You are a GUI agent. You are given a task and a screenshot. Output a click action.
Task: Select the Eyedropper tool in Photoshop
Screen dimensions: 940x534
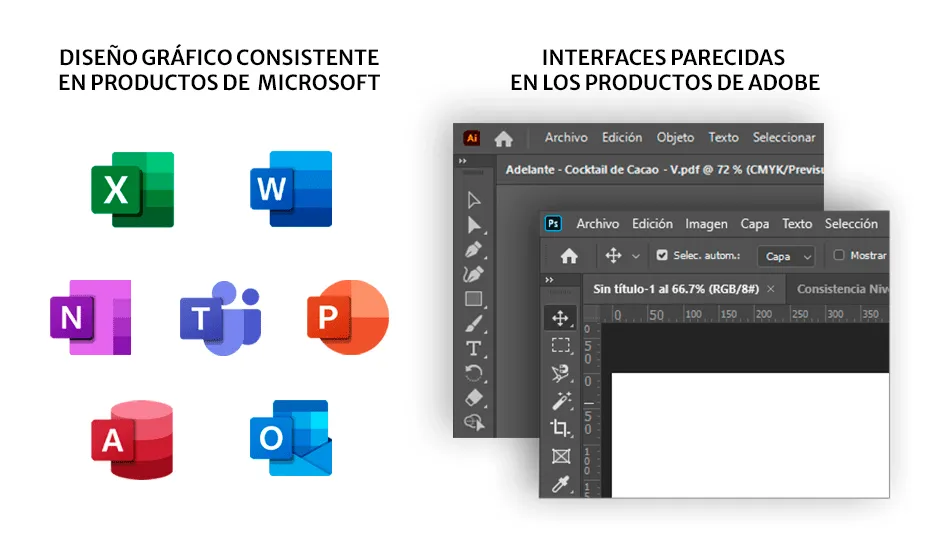tap(561, 484)
